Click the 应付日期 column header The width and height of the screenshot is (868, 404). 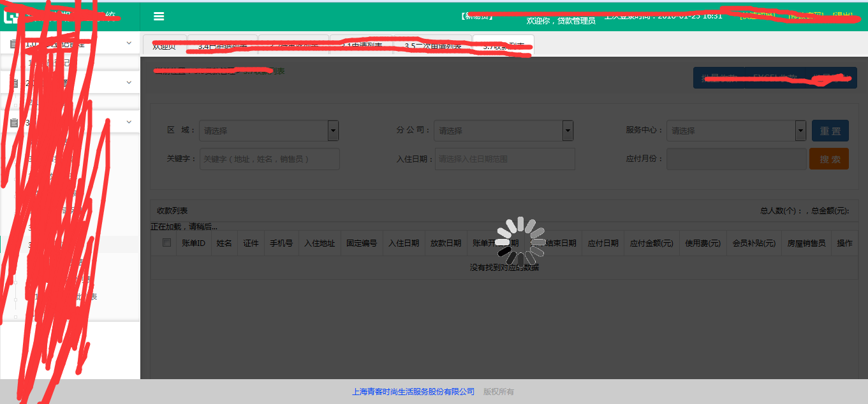pos(603,243)
